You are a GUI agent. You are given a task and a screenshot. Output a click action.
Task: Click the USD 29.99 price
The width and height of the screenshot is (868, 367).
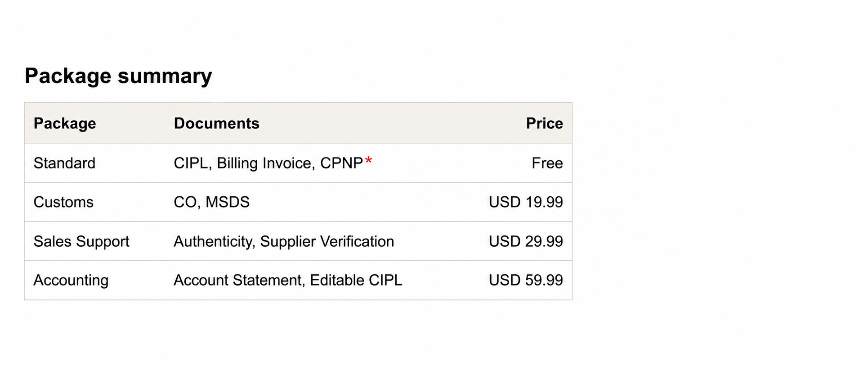[x=526, y=241]
